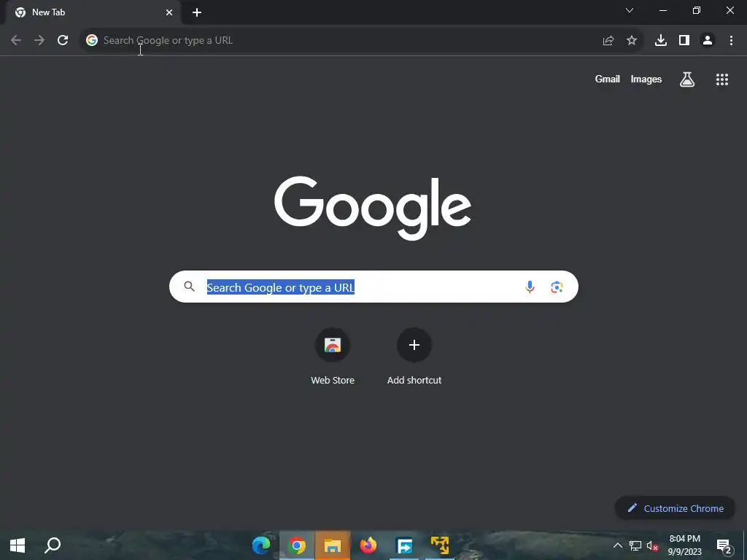Open the Google apps grid
This screenshot has width=747, height=560.
coord(722,79)
